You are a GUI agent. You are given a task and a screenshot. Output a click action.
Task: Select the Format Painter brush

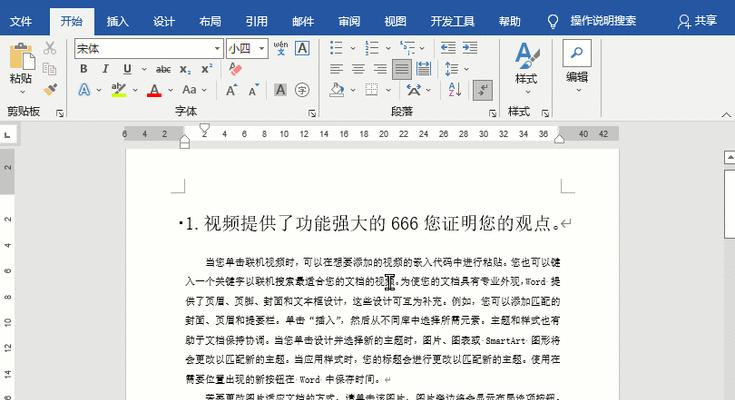coord(49,89)
